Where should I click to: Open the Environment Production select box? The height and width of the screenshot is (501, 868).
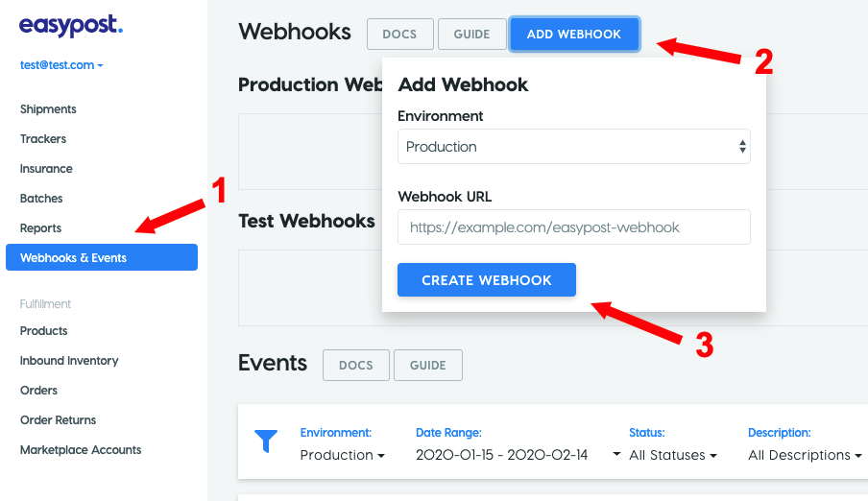(574, 147)
